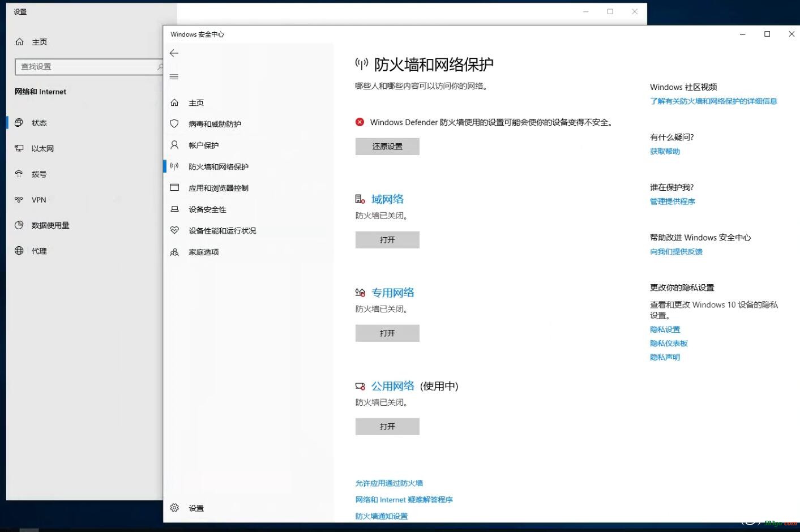Go to 主页 in the Windows 安全中心 sidebar
The width and height of the screenshot is (800, 532).
coord(196,103)
